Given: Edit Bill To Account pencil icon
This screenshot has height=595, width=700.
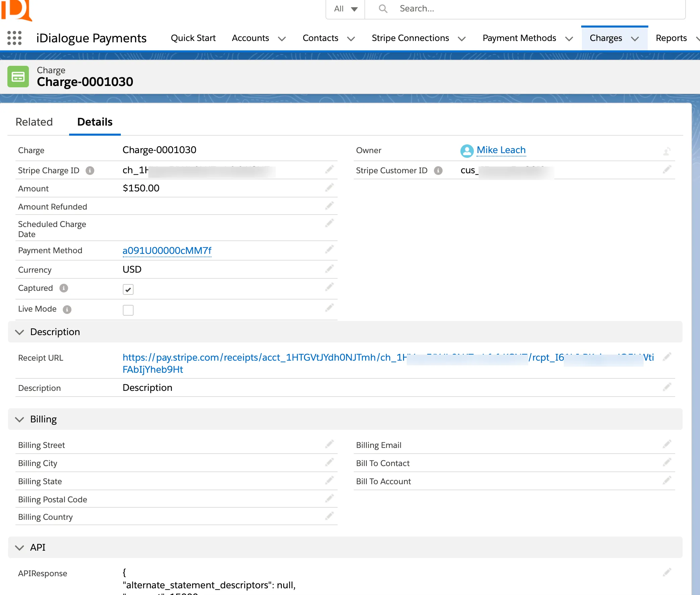Looking at the screenshot, I should (667, 480).
